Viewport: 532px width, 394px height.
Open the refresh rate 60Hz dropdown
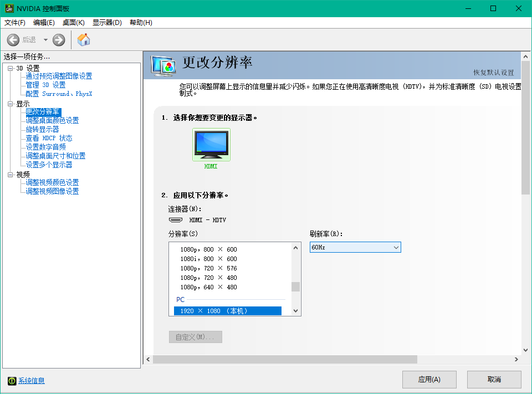pos(355,247)
